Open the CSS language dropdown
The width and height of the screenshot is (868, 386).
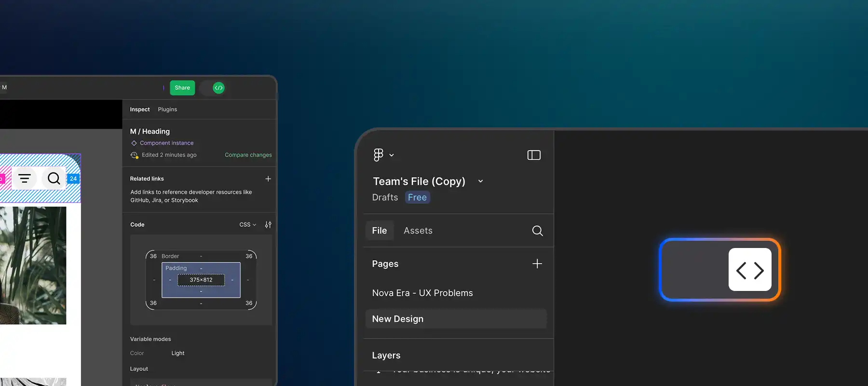pos(248,225)
